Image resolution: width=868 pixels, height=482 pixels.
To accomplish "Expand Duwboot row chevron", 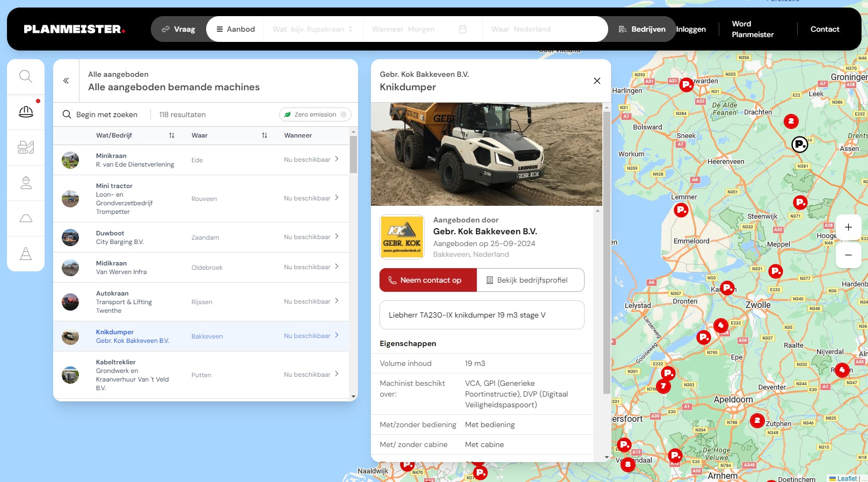I will (x=337, y=236).
